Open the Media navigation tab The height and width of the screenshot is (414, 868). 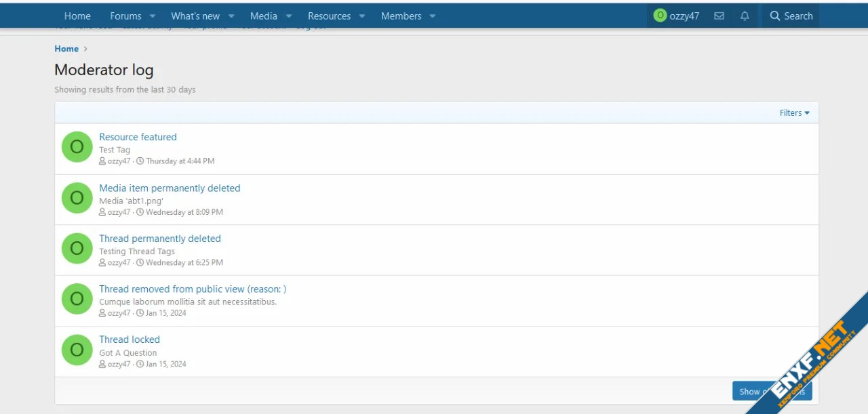pos(263,16)
